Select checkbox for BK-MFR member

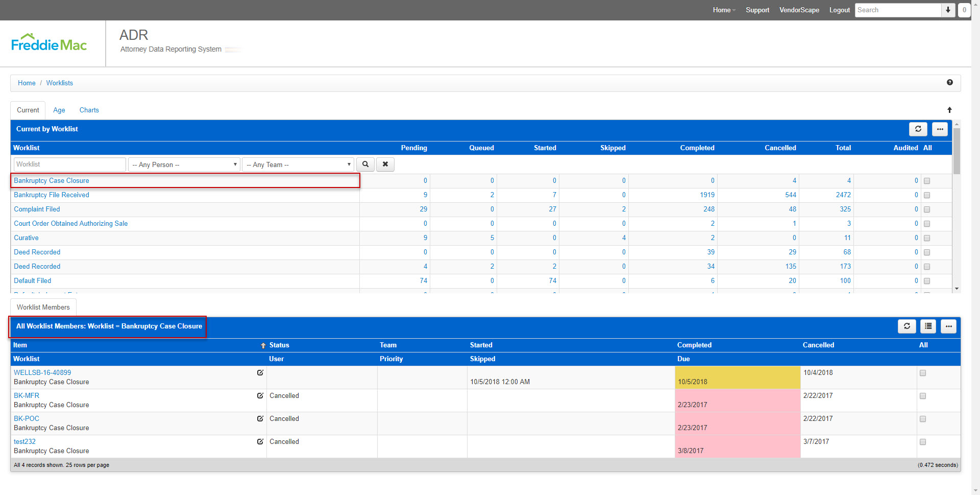coord(923,396)
